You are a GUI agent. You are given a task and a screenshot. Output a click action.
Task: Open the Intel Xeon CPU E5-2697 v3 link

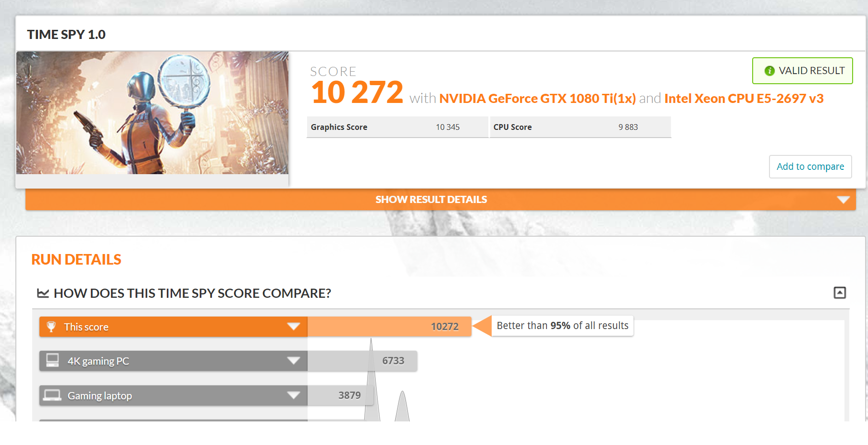[744, 99]
